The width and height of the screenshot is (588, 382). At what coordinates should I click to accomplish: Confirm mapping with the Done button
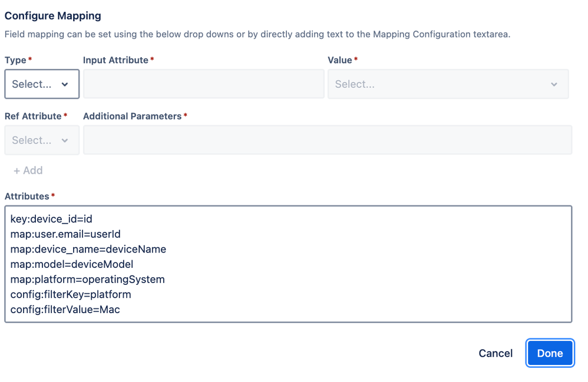[550, 353]
